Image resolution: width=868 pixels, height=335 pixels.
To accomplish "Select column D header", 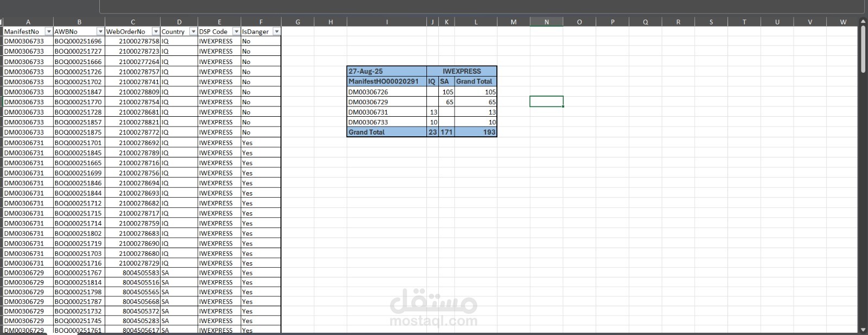I will pos(179,22).
